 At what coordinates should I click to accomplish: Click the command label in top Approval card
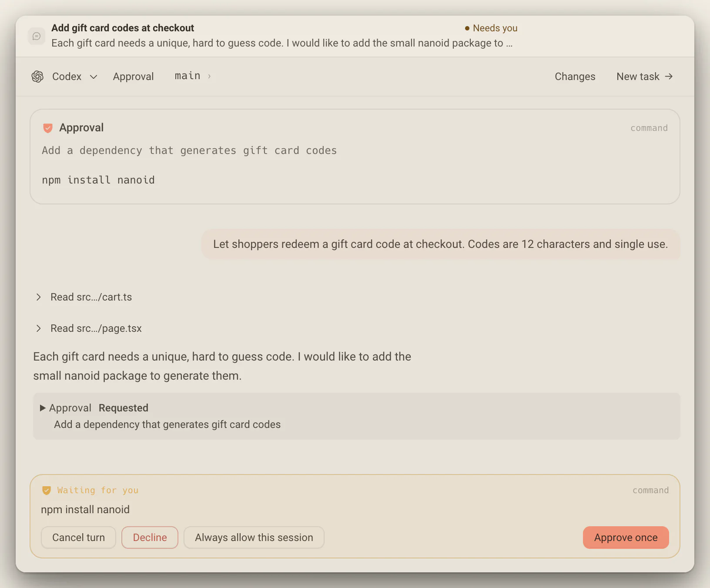coord(649,128)
